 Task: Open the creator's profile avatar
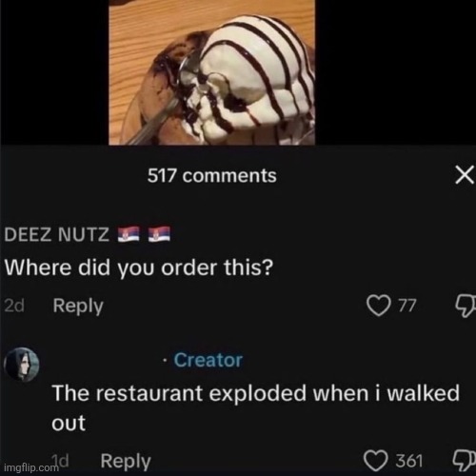coord(22,365)
